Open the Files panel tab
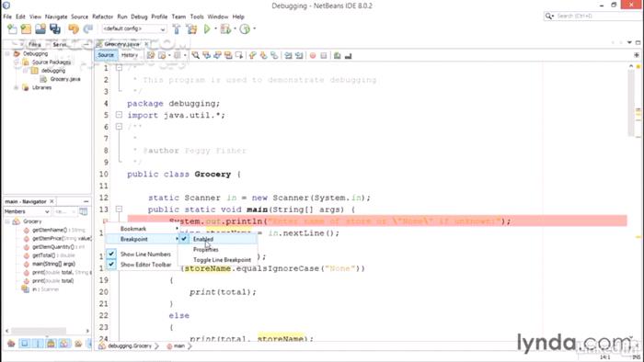 click(35, 44)
